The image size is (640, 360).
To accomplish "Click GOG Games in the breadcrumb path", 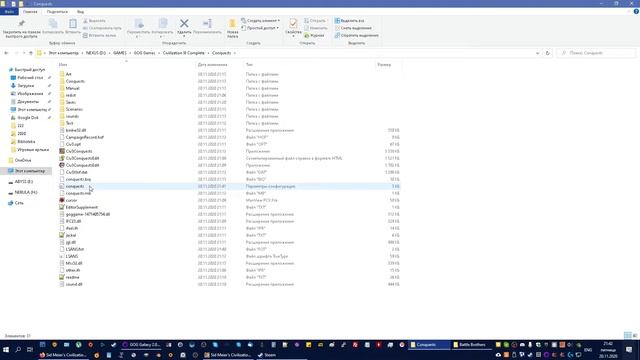I will (144, 53).
